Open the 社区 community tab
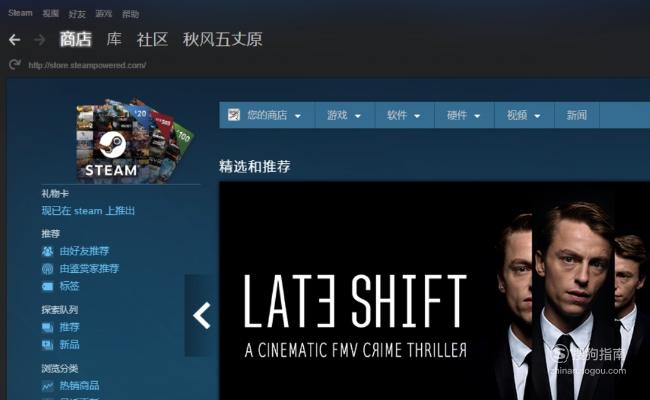This screenshot has width=650, height=400. point(152,39)
